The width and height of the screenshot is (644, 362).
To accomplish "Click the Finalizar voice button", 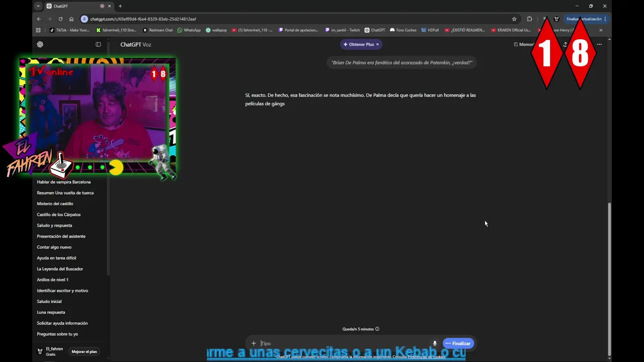I will 458,343.
